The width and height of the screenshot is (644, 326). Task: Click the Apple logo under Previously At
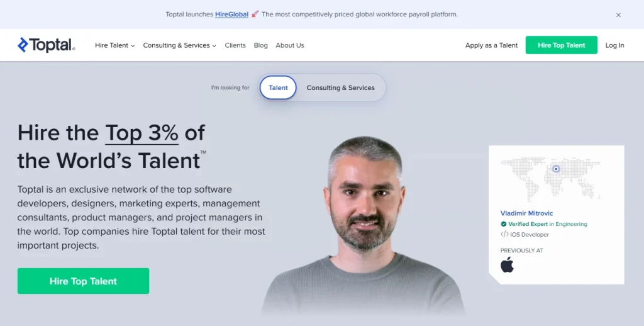508,264
